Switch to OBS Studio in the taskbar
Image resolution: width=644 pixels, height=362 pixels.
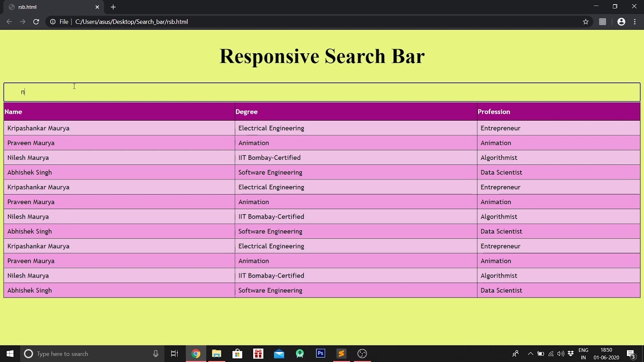(362, 353)
